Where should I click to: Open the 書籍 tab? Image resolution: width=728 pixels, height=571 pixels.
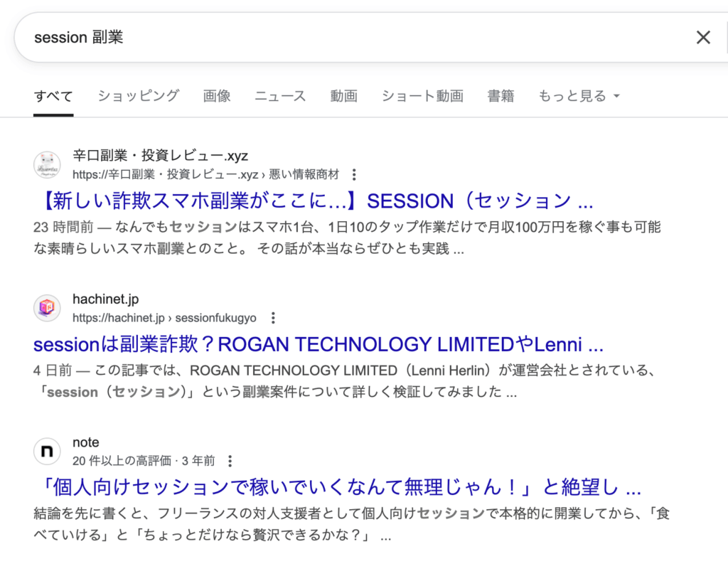click(x=500, y=96)
